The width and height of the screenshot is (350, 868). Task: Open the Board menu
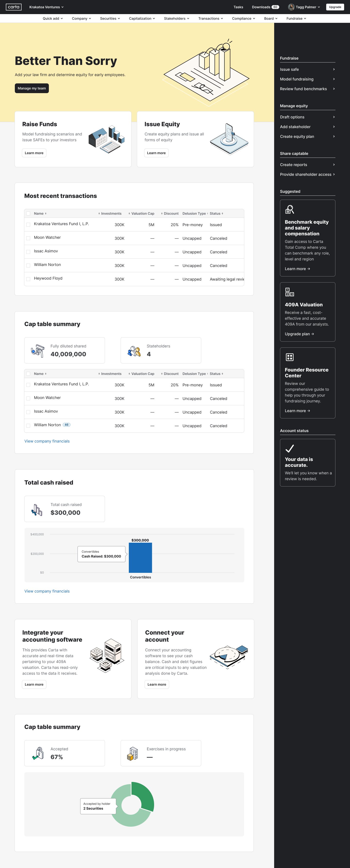click(271, 18)
